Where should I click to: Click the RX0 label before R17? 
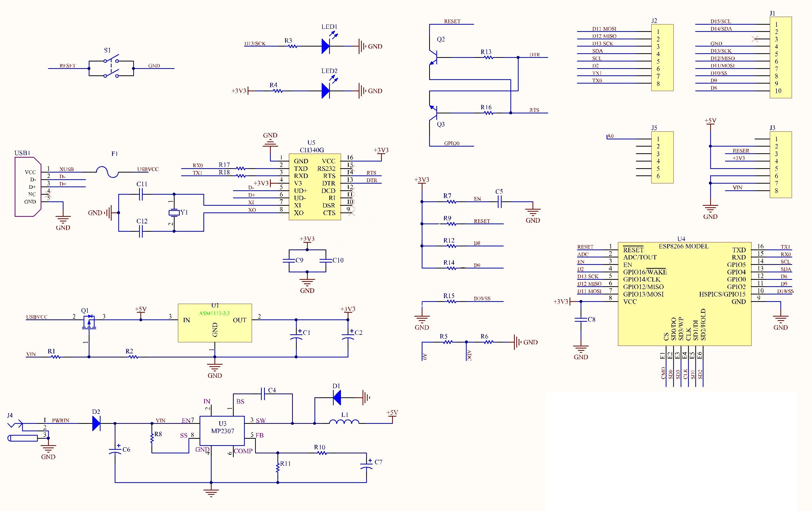[x=198, y=165]
